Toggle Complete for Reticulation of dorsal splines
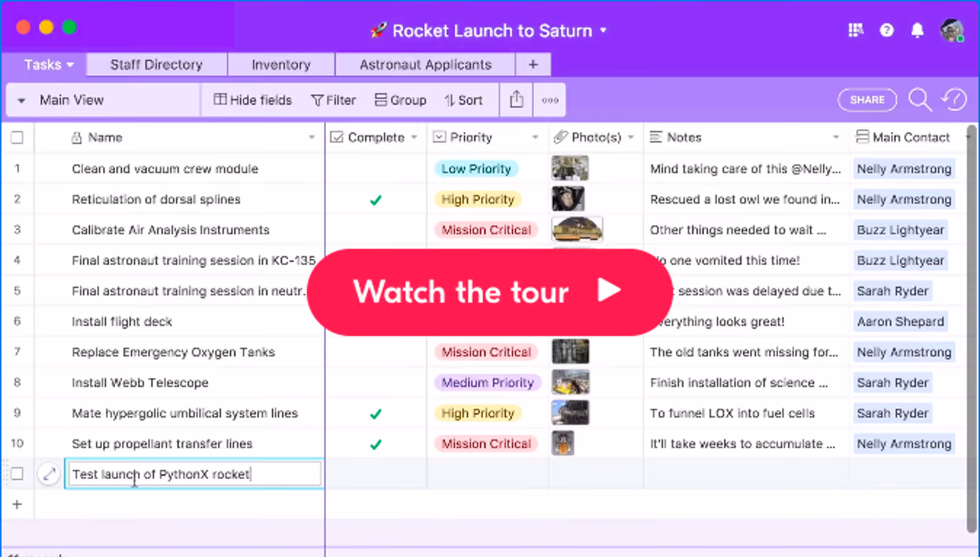The height and width of the screenshot is (557, 980). (x=375, y=200)
